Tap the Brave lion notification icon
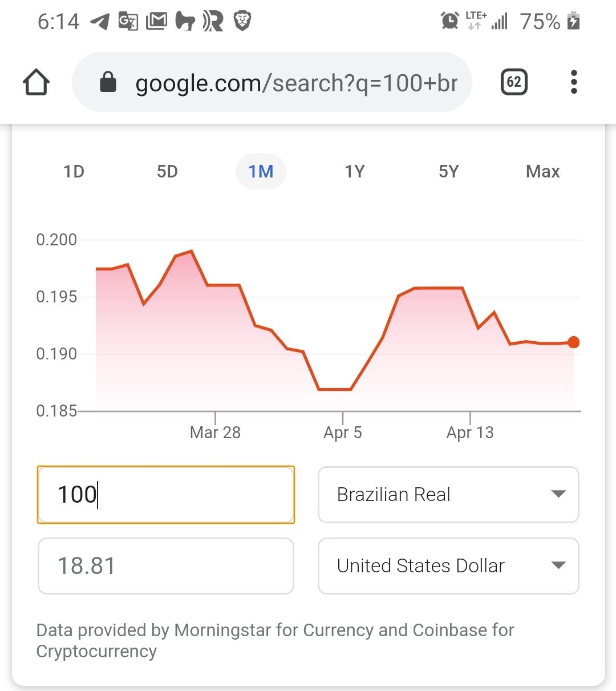 click(x=243, y=22)
